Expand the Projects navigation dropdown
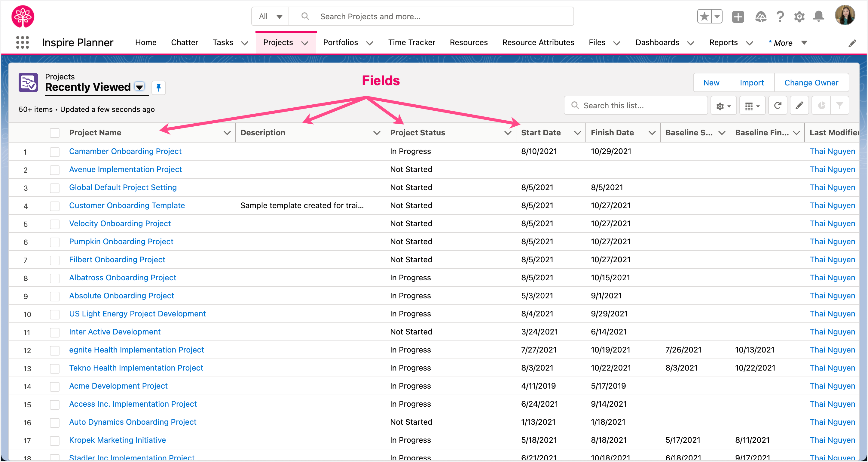This screenshot has width=868, height=462. tap(304, 42)
